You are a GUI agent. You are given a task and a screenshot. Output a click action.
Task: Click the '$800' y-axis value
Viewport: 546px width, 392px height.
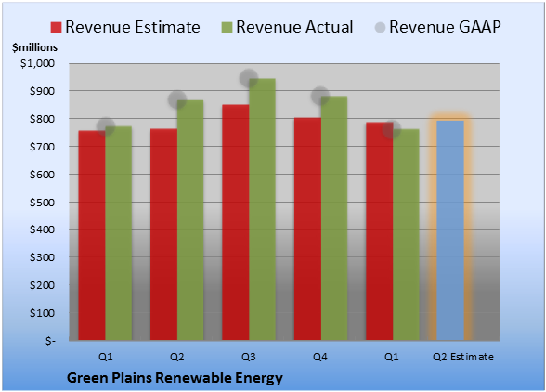42,119
